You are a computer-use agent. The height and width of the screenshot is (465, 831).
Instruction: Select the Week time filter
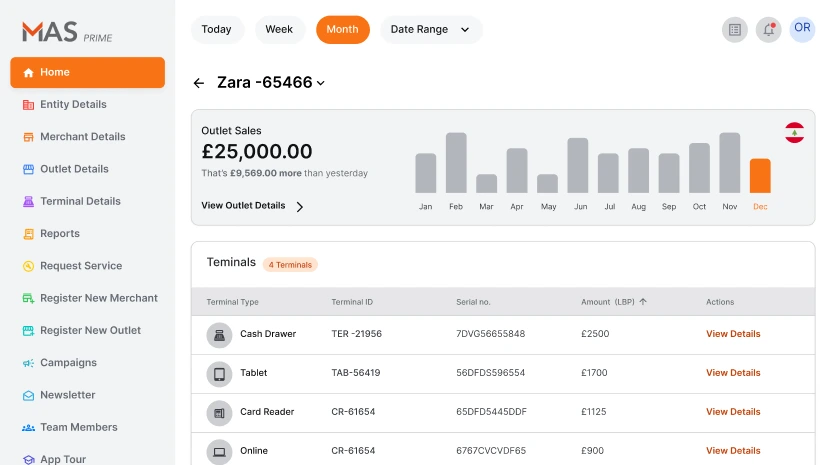(x=279, y=30)
